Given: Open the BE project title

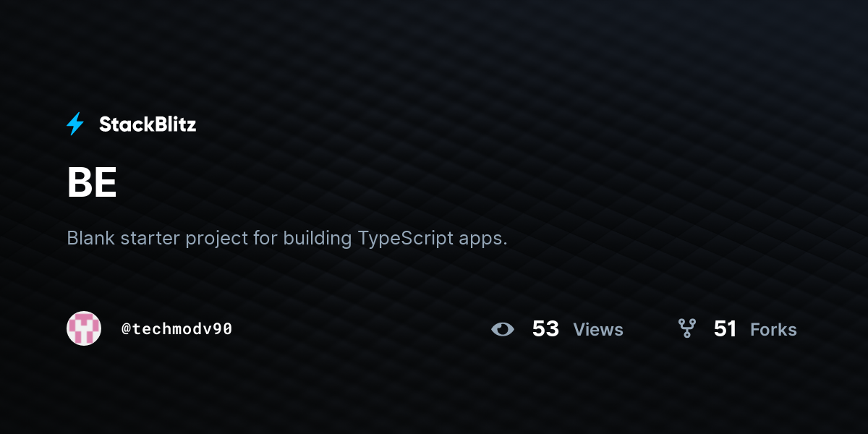Looking at the screenshot, I should 92,184.
